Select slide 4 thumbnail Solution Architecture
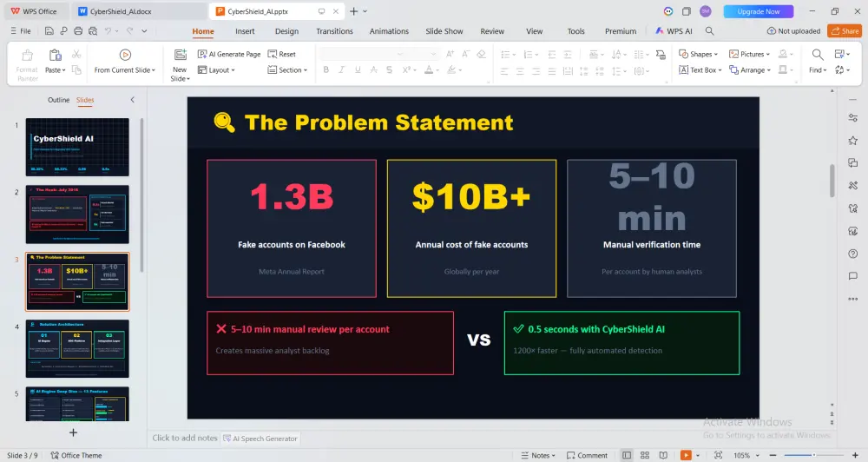This screenshot has width=868, height=462. click(77, 348)
